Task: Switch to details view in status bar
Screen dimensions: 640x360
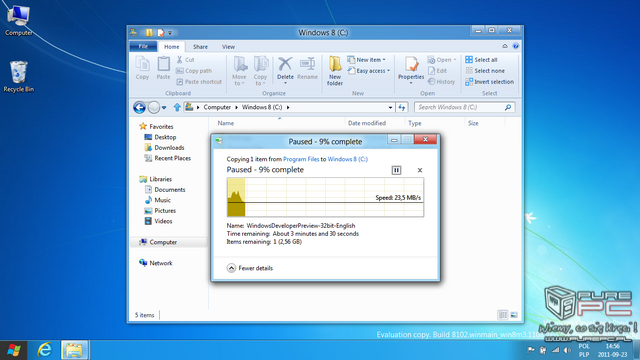Action: [502, 315]
